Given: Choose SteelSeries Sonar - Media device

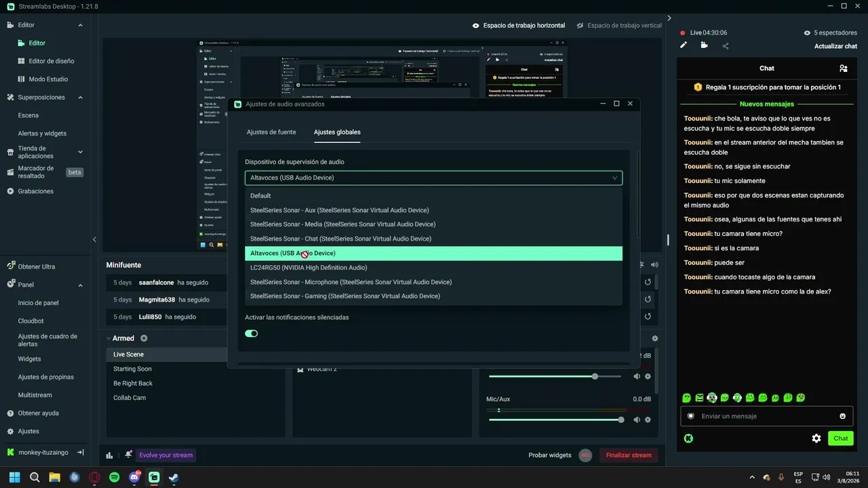Looking at the screenshot, I should tap(433, 224).
